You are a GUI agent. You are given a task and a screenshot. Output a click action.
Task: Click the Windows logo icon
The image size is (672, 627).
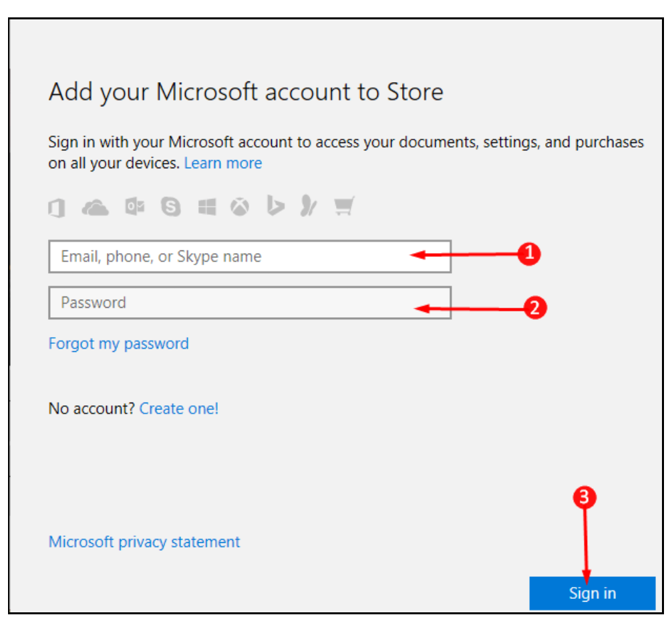(x=207, y=207)
